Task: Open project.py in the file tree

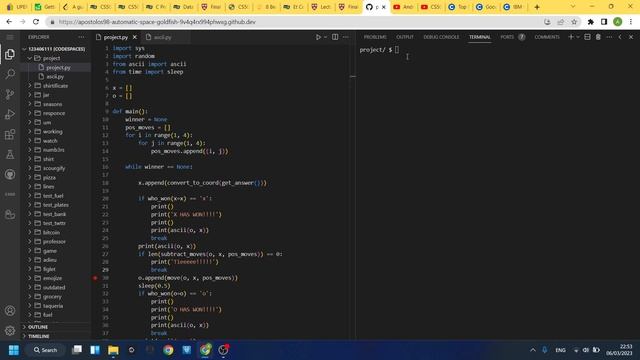Action: [x=56, y=67]
